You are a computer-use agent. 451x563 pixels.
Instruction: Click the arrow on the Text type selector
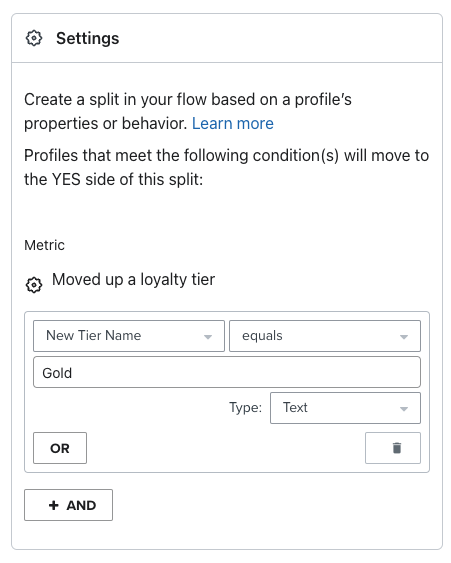404,409
